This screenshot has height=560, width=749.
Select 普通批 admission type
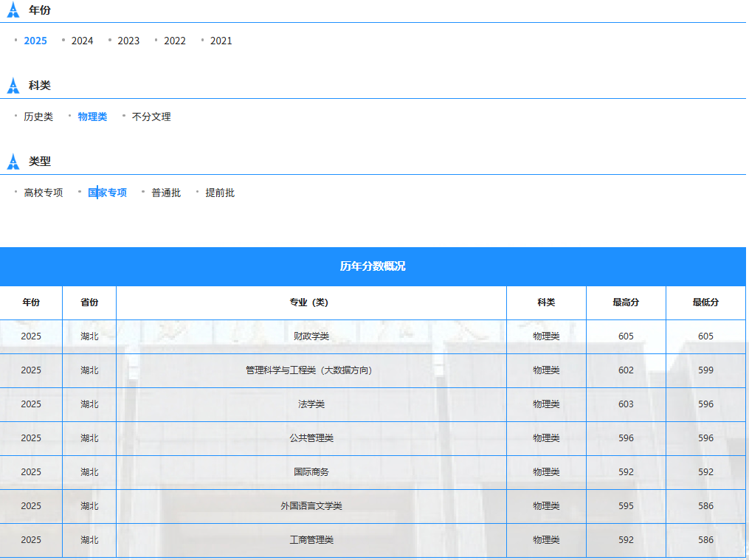(166, 193)
